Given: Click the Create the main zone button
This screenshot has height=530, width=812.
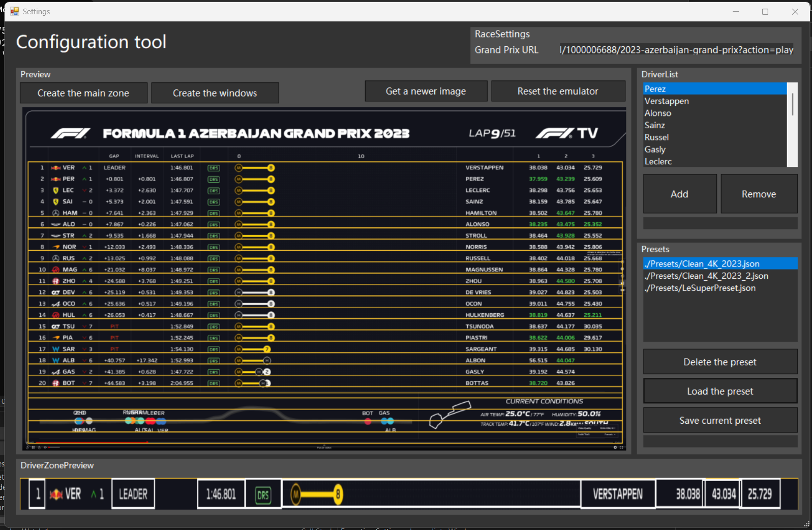Looking at the screenshot, I should tap(83, 93).
